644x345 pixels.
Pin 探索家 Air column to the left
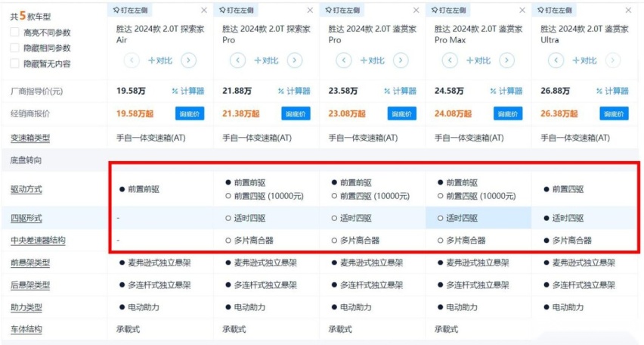click(130, 10)
